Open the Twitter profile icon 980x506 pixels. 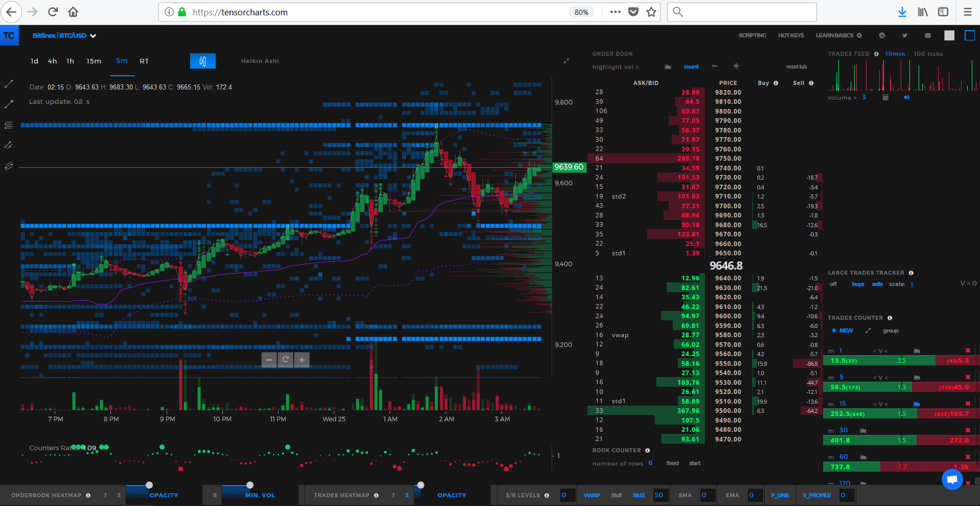pos(904,35)
